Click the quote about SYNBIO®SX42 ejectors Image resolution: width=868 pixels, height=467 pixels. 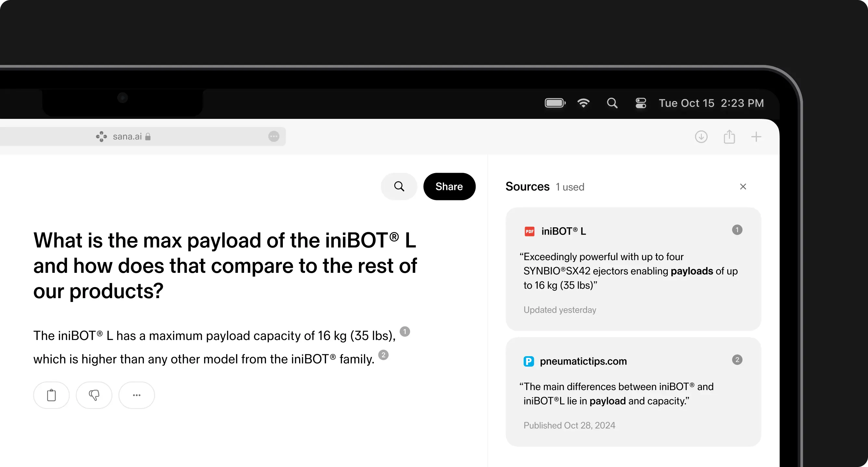point(628,271)
